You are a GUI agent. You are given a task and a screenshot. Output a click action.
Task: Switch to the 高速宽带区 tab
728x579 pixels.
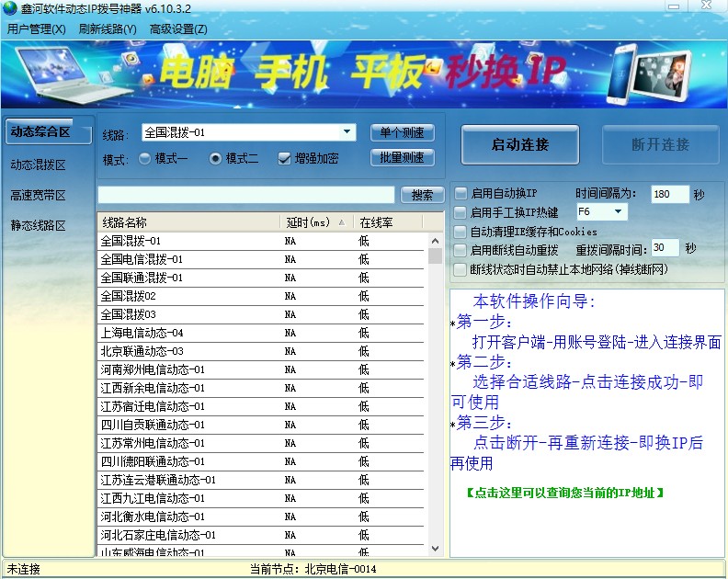coord(38,196)
